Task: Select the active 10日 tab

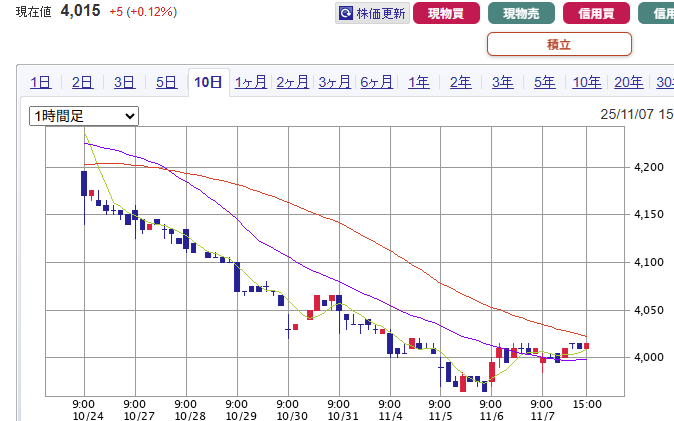Action: (208, 82)
